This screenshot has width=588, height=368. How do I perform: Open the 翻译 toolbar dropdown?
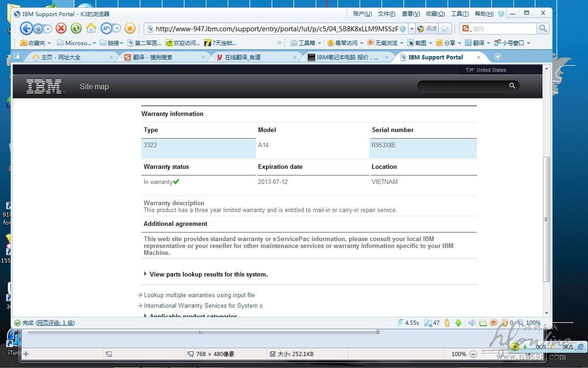coord(478,43)
